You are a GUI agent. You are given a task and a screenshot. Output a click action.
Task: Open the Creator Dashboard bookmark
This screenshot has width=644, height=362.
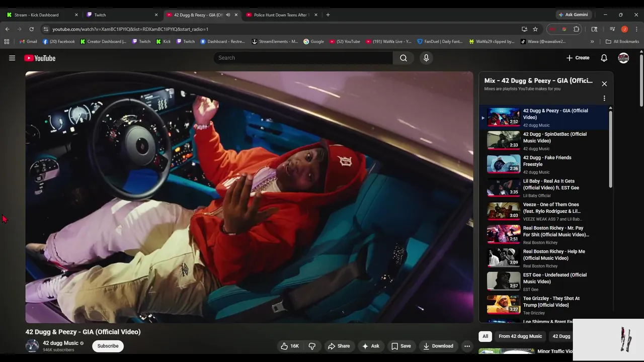coord(103,42)
